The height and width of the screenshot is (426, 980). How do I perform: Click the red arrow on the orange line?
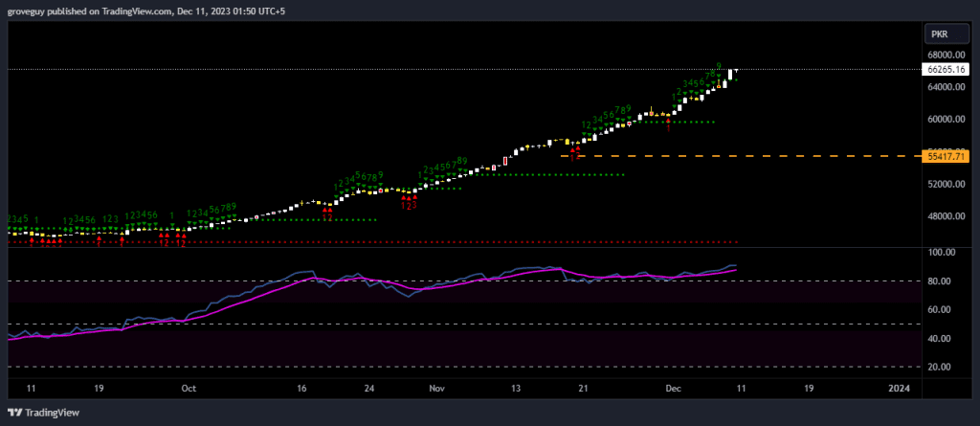coord(573,150)
